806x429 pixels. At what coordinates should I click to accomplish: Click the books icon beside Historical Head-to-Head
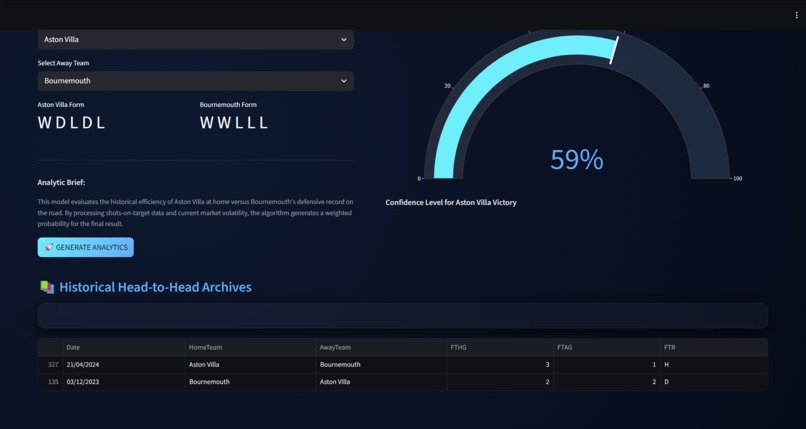pos(47,287)
